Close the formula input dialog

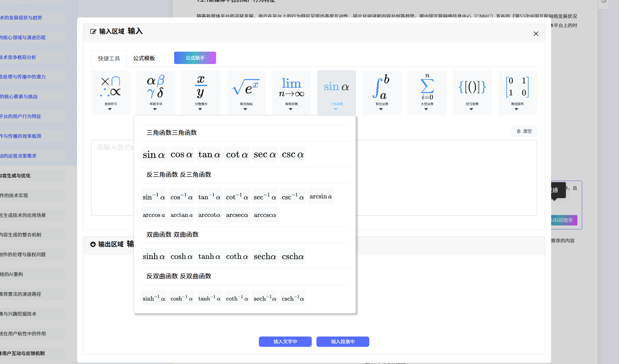click(x=536, y=34)
